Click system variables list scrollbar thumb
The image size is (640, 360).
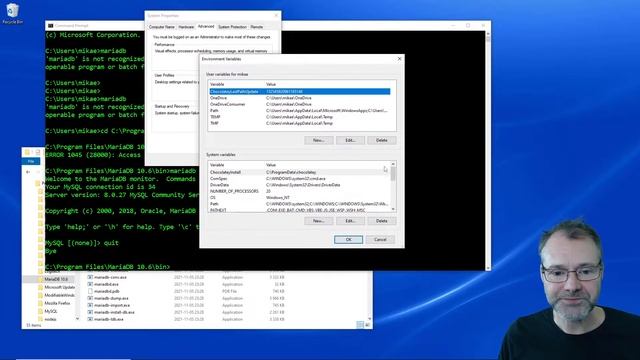[393, 174]
